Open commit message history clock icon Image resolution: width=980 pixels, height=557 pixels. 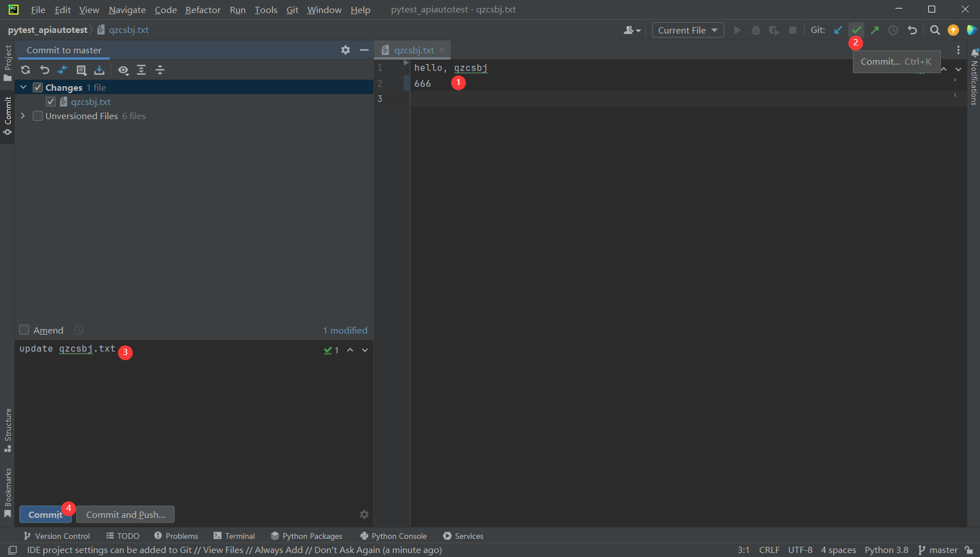pyautogui.click(x=79, y=330)
